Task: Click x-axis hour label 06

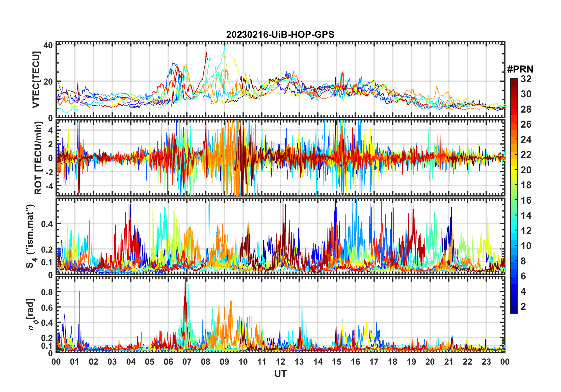Action: click(x=168, y=362)
